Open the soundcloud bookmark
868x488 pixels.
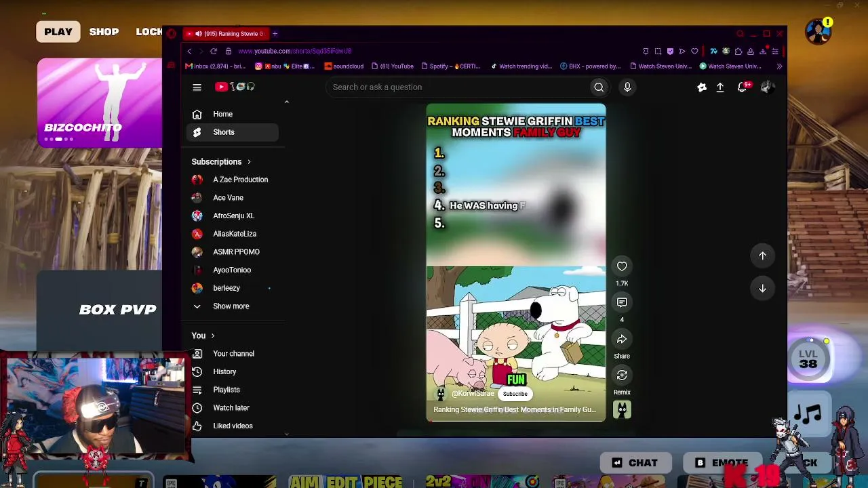pos(344,66)
